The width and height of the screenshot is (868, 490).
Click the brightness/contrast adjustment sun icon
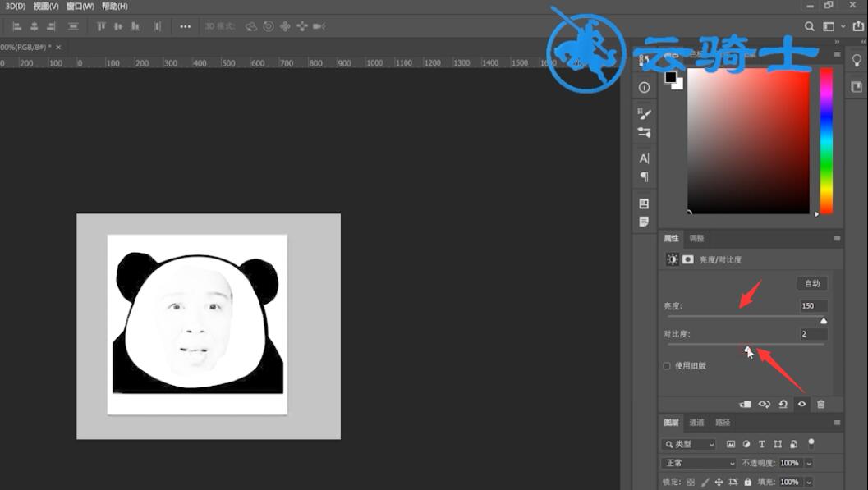point(672,259)
